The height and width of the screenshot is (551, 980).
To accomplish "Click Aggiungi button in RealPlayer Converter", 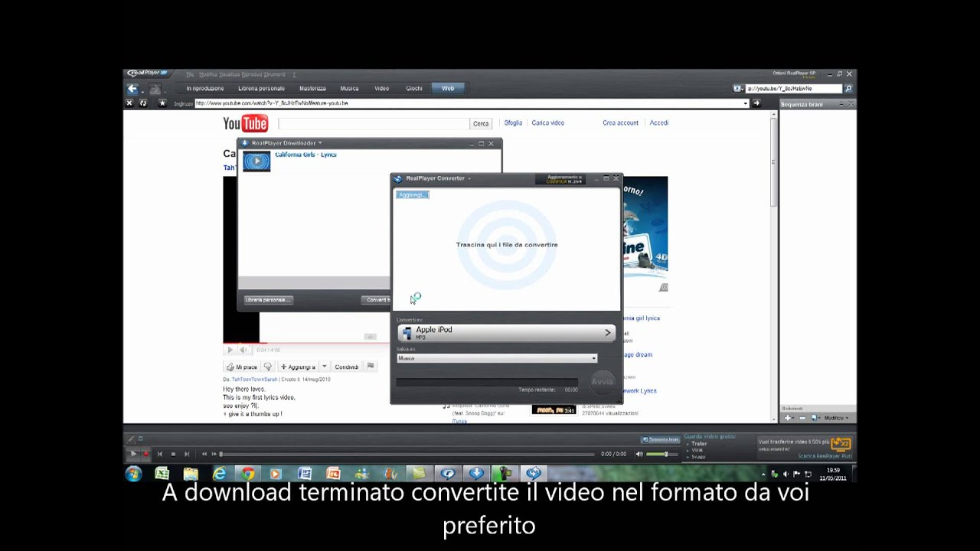I will click(x=413, y=194).
